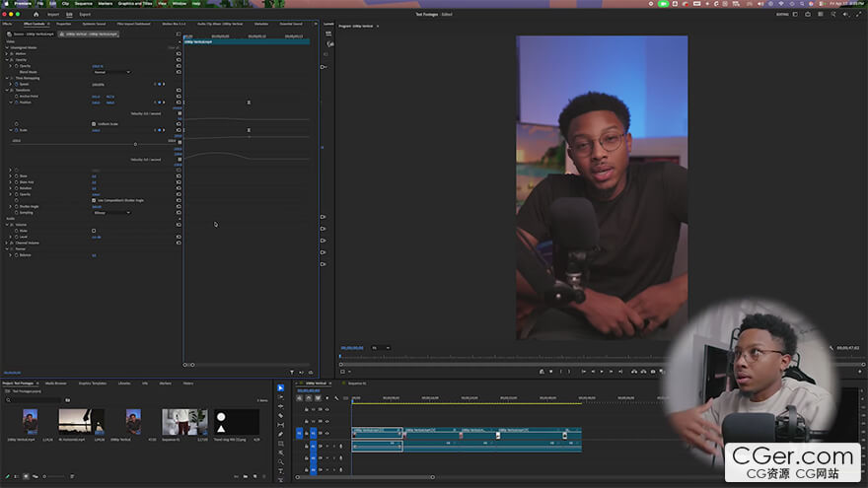Open the Sampling dropdown in Transform

pos(111,213)
